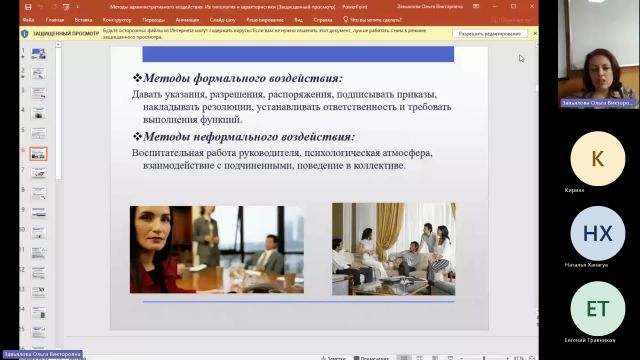The image size is (640, 360).
Task: Click the zoom in plus button
Action: (507, 358)
